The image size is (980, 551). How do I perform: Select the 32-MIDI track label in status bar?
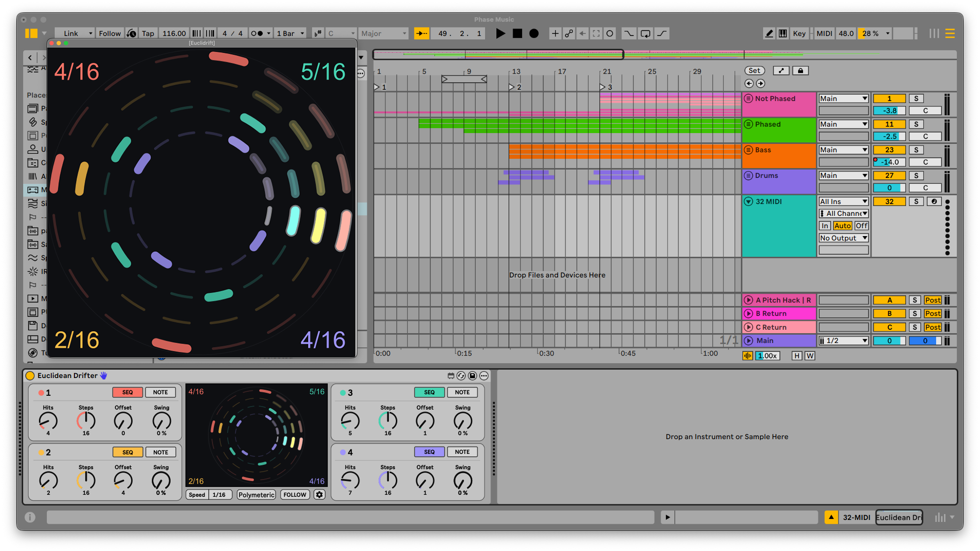[x=856, y=517]
